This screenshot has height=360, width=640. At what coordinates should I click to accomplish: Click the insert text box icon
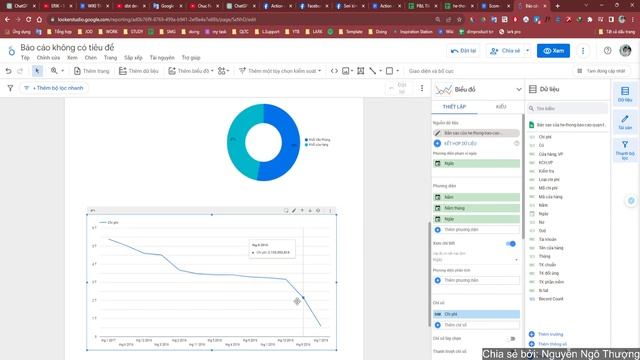coord(361,71)
